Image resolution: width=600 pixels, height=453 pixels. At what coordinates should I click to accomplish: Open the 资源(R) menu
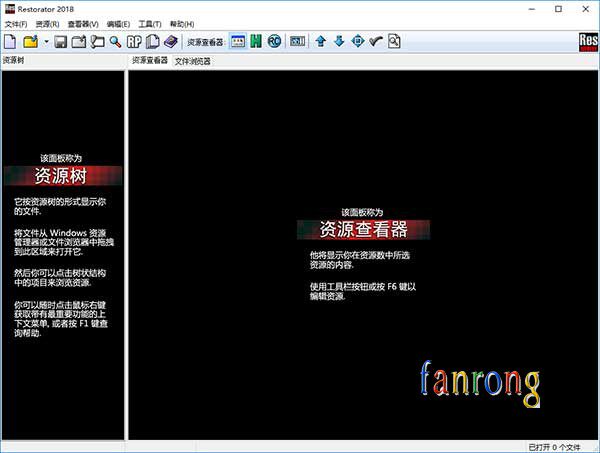click(47, 24)
